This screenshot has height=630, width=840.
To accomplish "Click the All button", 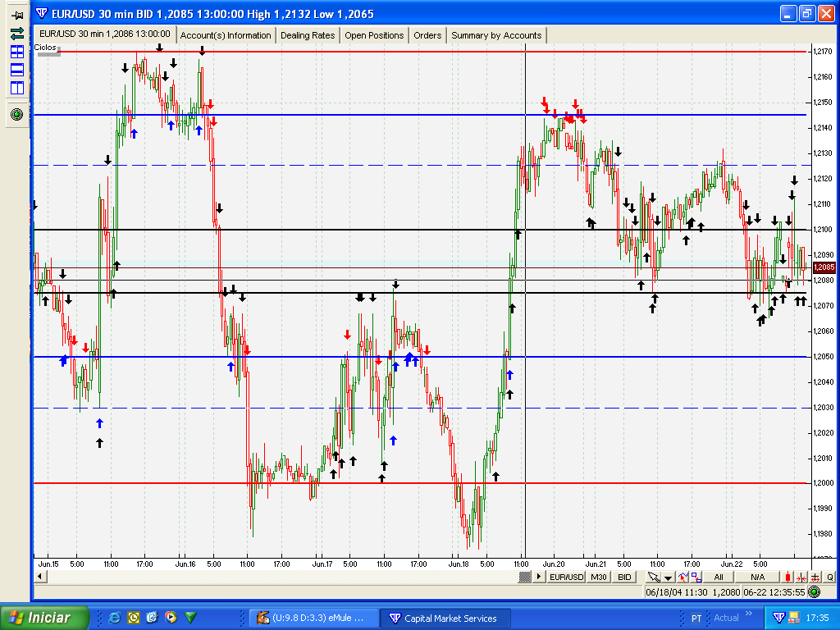I will tap(719, 577).
